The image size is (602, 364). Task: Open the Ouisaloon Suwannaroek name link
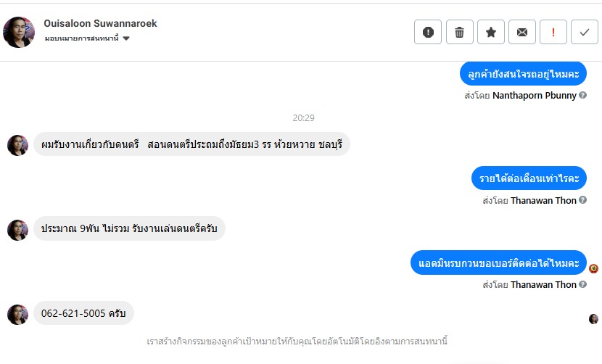[100, 23]
